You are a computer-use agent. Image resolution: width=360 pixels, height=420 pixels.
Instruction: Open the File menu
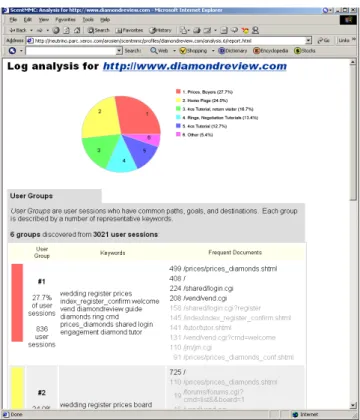point(13,20)
